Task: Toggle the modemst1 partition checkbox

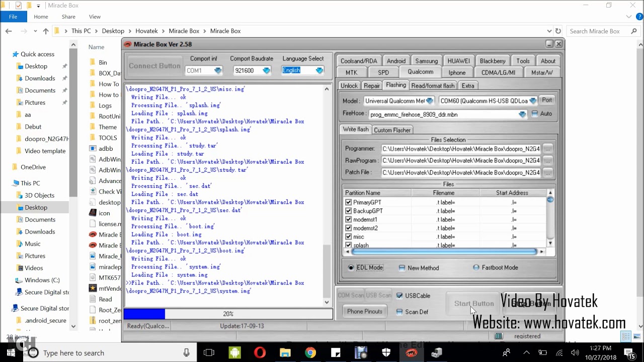Action: pyautogui.click(x=348, y=219)
